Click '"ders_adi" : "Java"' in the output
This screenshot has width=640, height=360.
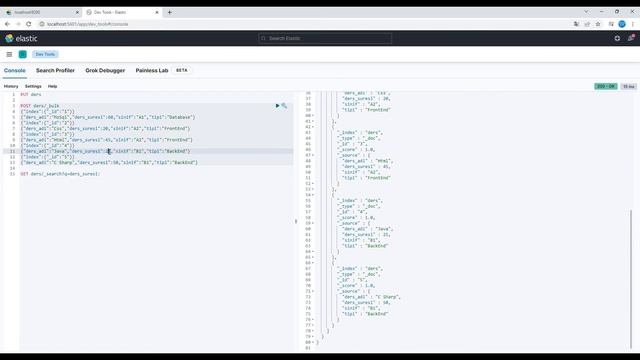point(368,229)
